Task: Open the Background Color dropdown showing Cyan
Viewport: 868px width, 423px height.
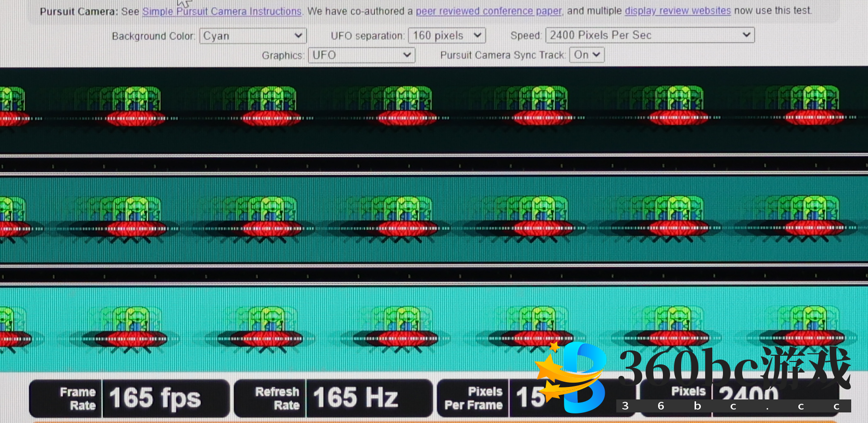Action: (253, 36)
